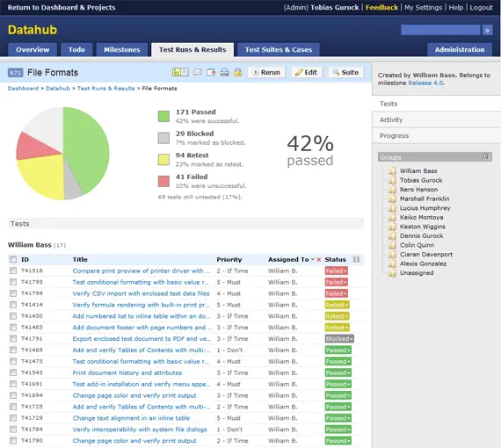Image resolution: width=501 pixels, height=448 pixels.
Task: Click the close-run window icon
Action: [211, 73]
